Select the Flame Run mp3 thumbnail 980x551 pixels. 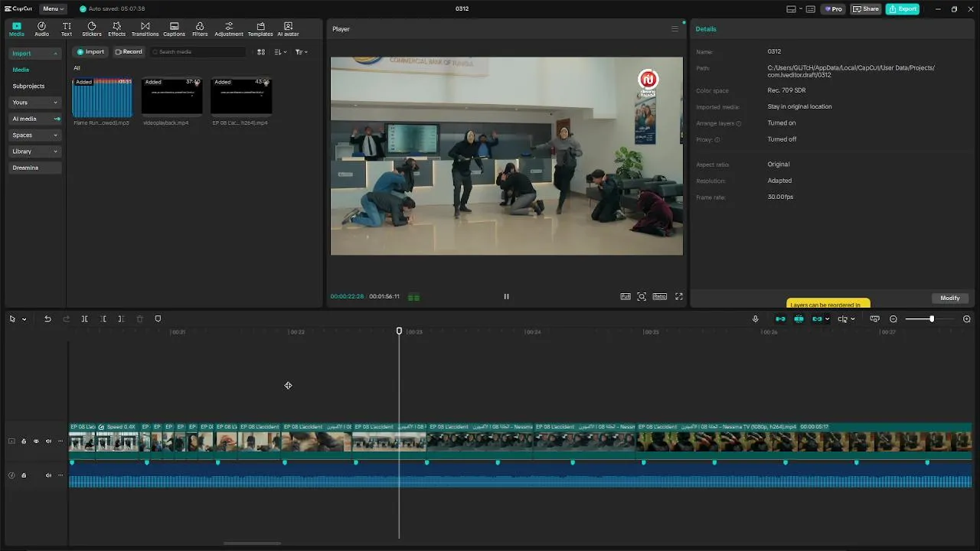click(103, 96)
